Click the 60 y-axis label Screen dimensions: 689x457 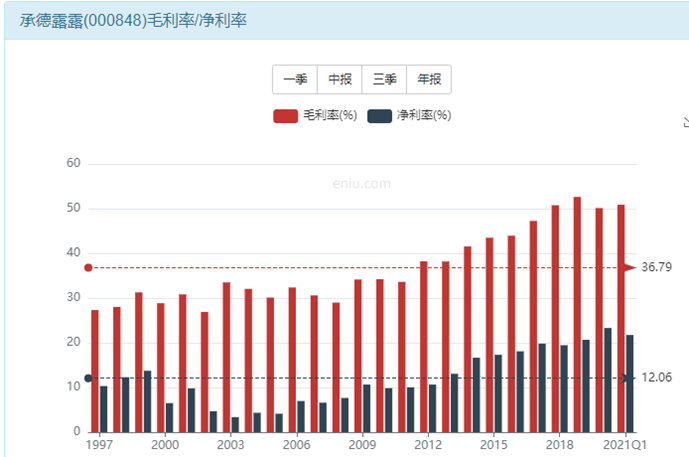(x=73, y=163)
